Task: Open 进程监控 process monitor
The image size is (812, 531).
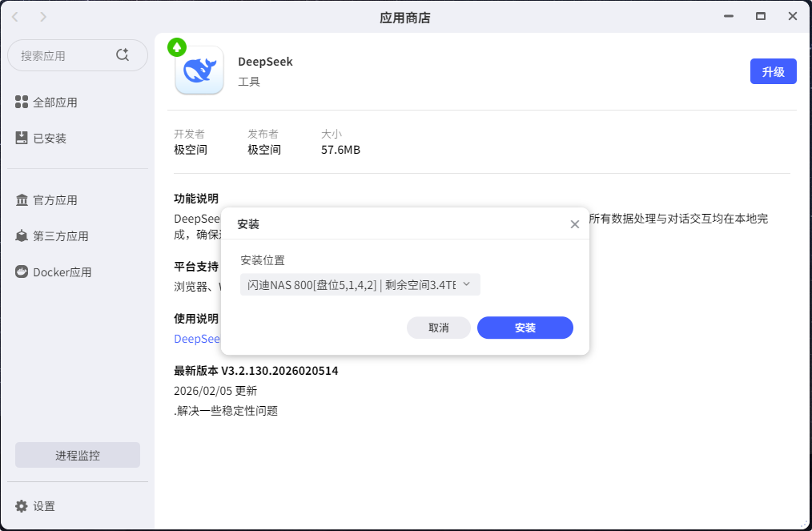Action: tap(78, 456)
